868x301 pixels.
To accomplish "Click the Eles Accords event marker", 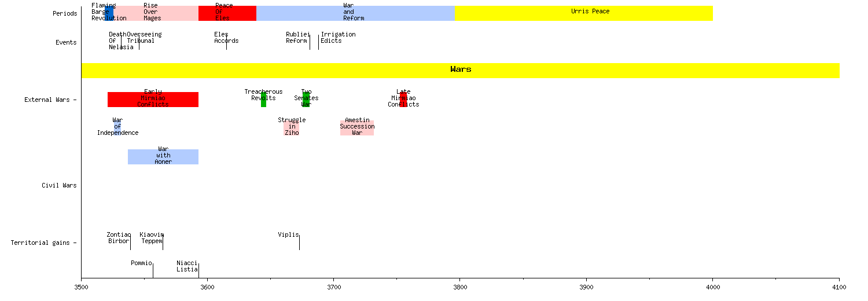I will click(226, 42).
